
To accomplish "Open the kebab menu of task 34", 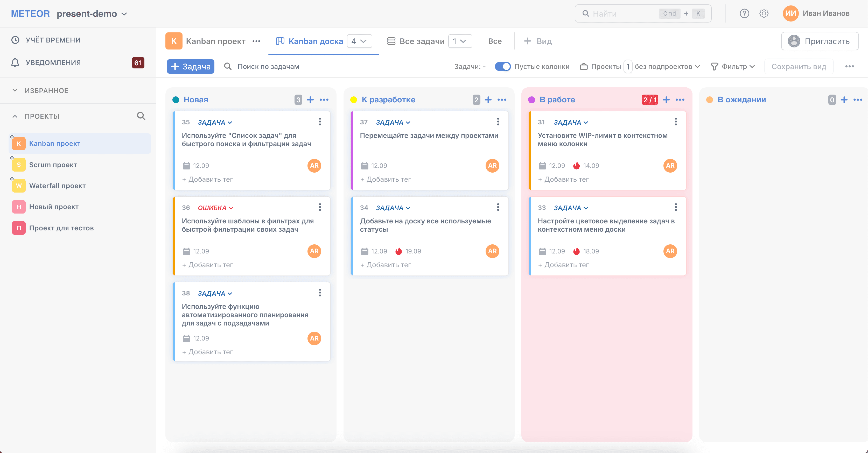I will coord(498,207).
